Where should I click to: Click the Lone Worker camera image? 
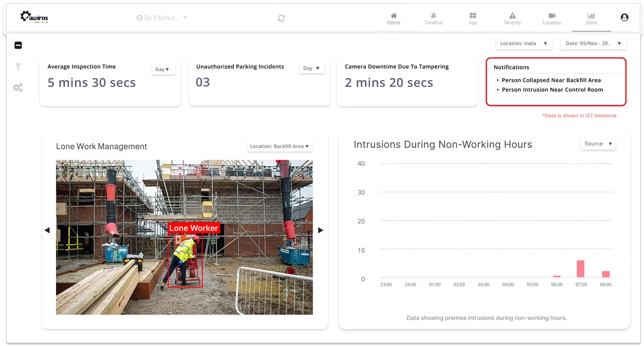184,237
